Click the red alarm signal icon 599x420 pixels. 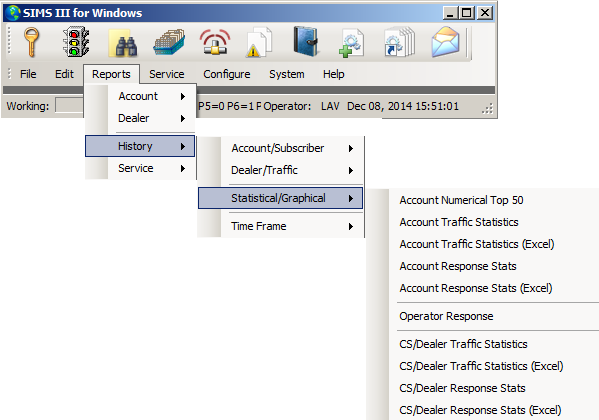tap(215, 42)
